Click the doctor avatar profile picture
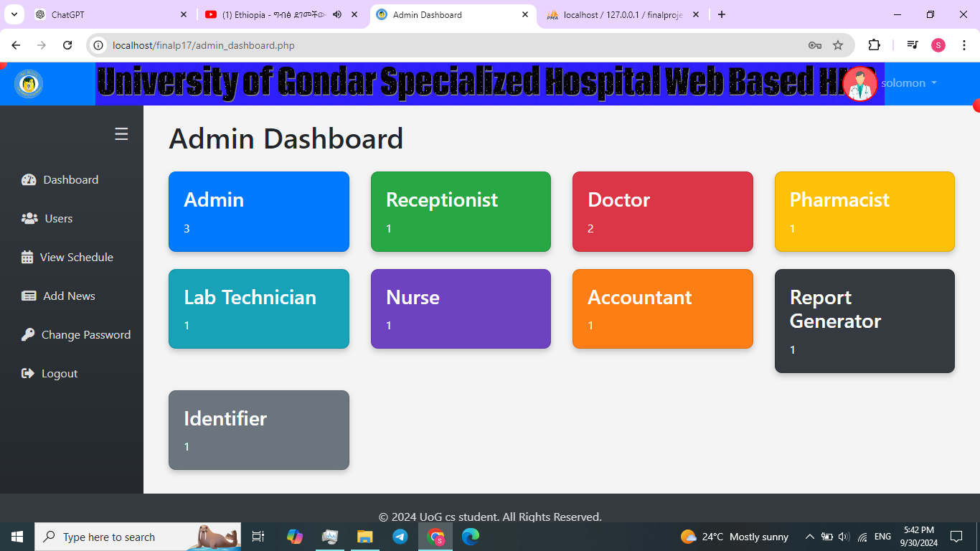Image resolution: width=980 pixels, height=551 pixels. [x=859, y=84]
